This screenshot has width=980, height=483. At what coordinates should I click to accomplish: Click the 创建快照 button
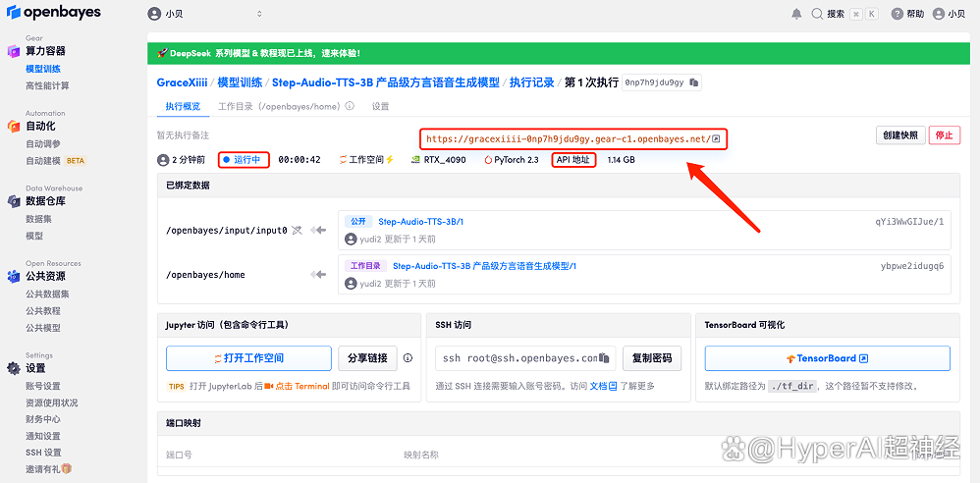coord(900,135)
